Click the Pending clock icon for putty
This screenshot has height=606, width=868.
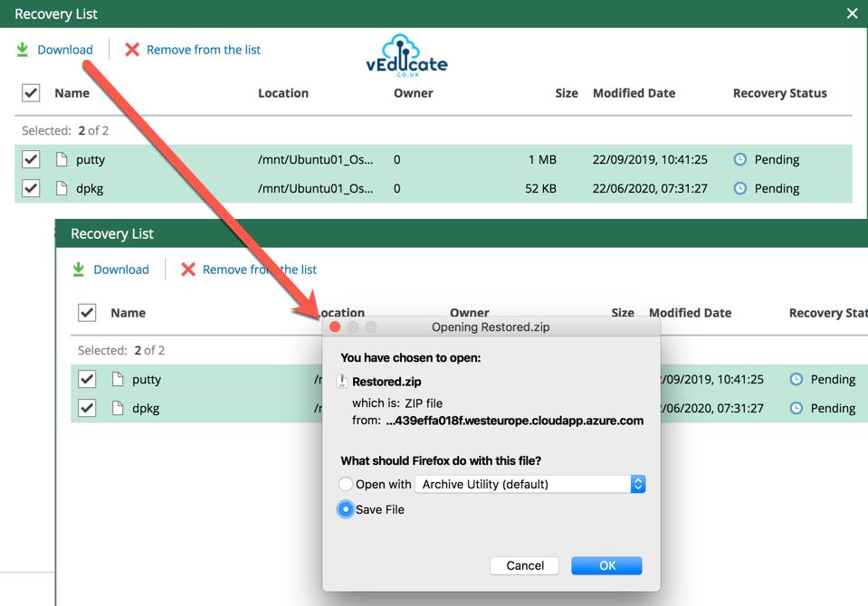[739, 159]
